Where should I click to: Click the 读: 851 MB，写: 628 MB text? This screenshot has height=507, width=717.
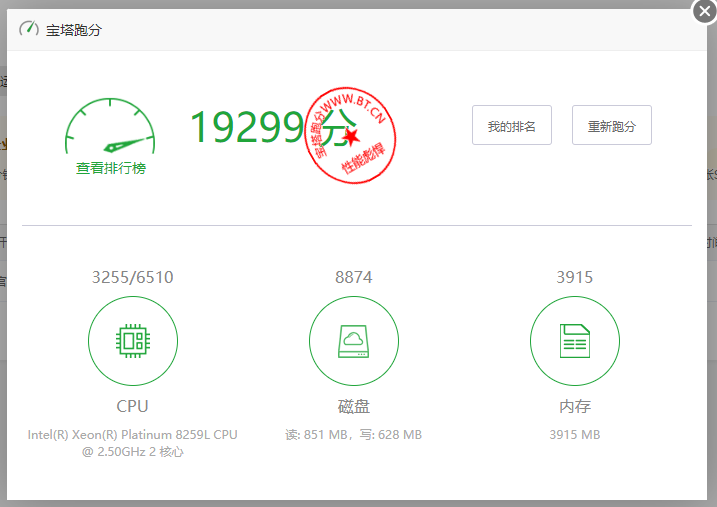(353, 434)
